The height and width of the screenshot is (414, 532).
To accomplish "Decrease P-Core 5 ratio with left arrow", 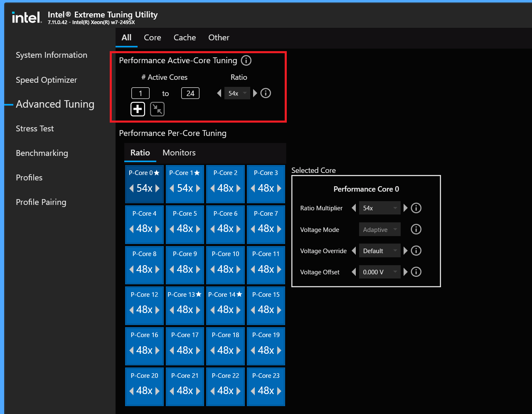I will coord(172,229).
